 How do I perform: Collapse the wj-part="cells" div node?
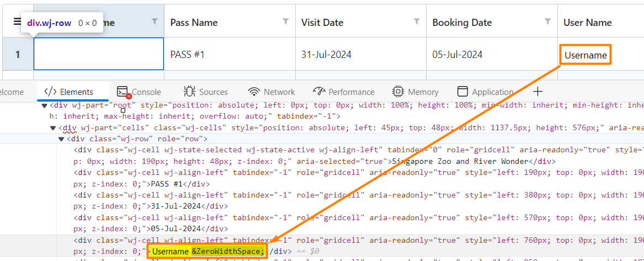click(53, 128)
